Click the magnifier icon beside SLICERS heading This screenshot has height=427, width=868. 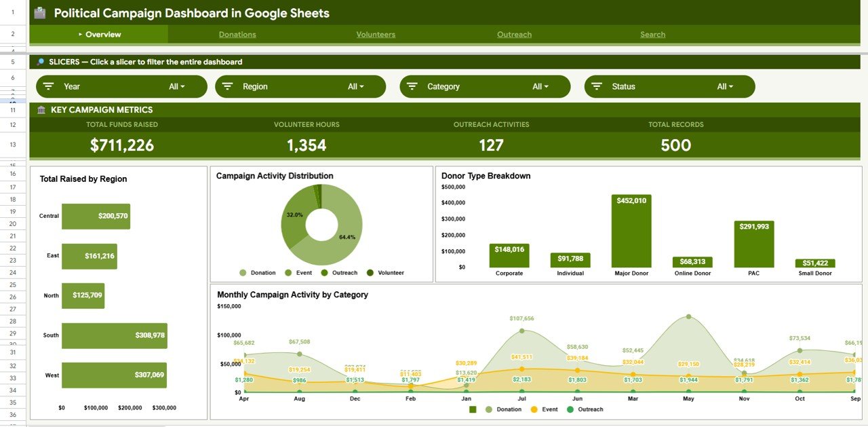pyautogui.click(x=41, y=62)
